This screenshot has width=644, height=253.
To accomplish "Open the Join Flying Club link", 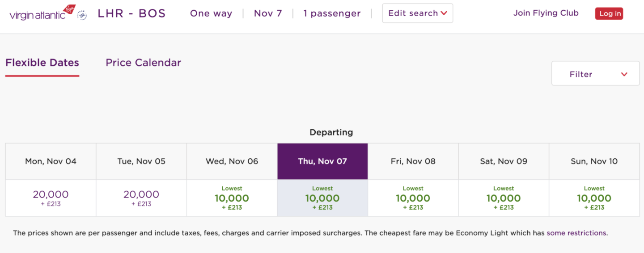I will (546, 13).
